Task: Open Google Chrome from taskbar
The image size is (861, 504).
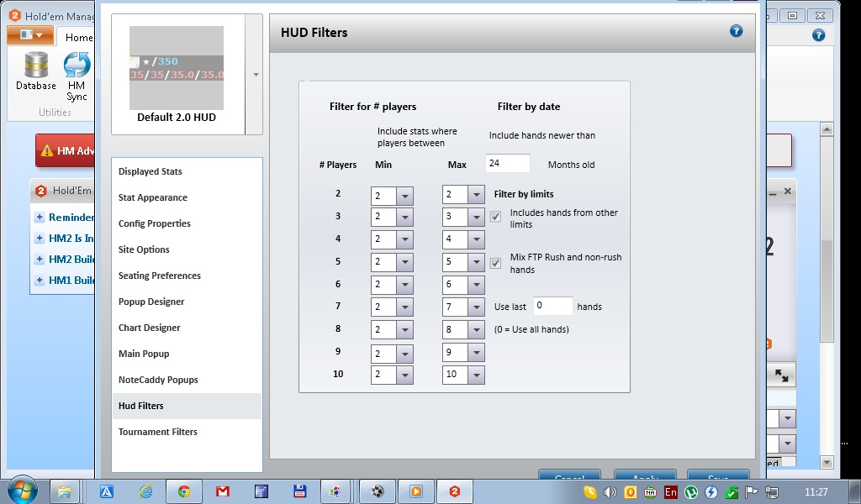Action: click(184, 491)
